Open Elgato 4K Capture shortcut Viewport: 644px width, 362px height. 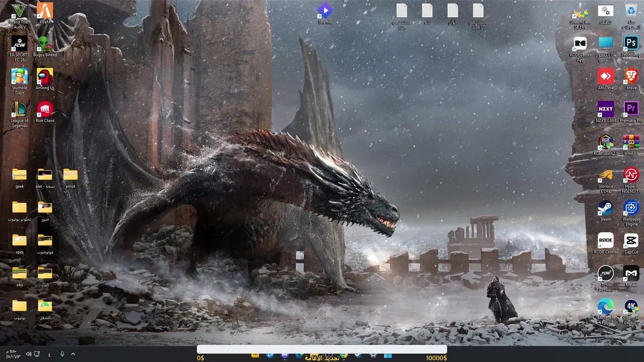(631, 311)
